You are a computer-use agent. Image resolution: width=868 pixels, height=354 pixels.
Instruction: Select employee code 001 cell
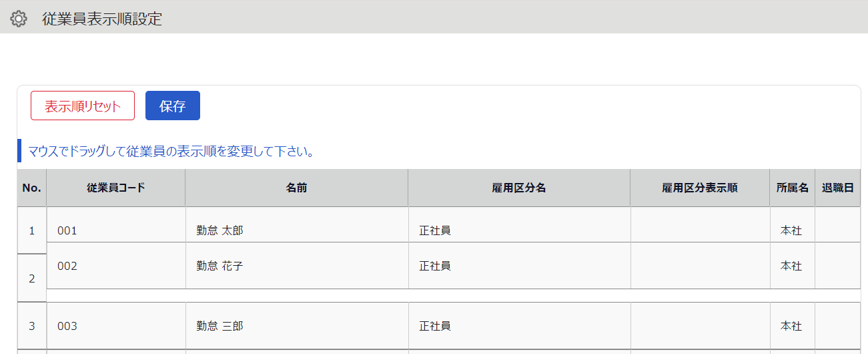(x=115, y=230)
